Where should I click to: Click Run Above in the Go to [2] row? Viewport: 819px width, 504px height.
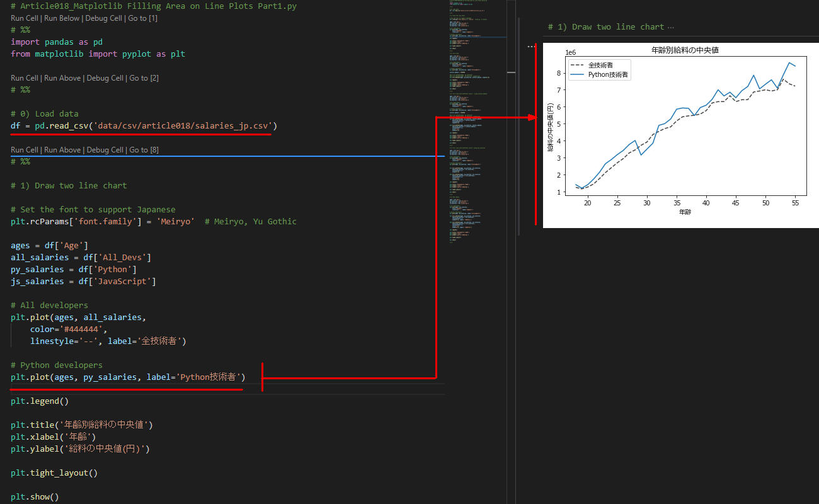(x=63, y=78)
